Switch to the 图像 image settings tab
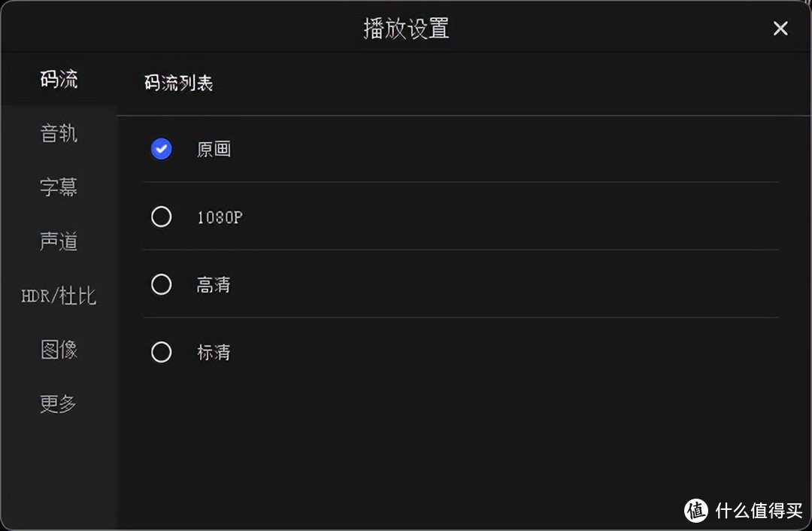Image resolution: width=812 pixels, height=531 pixels. 58,350
